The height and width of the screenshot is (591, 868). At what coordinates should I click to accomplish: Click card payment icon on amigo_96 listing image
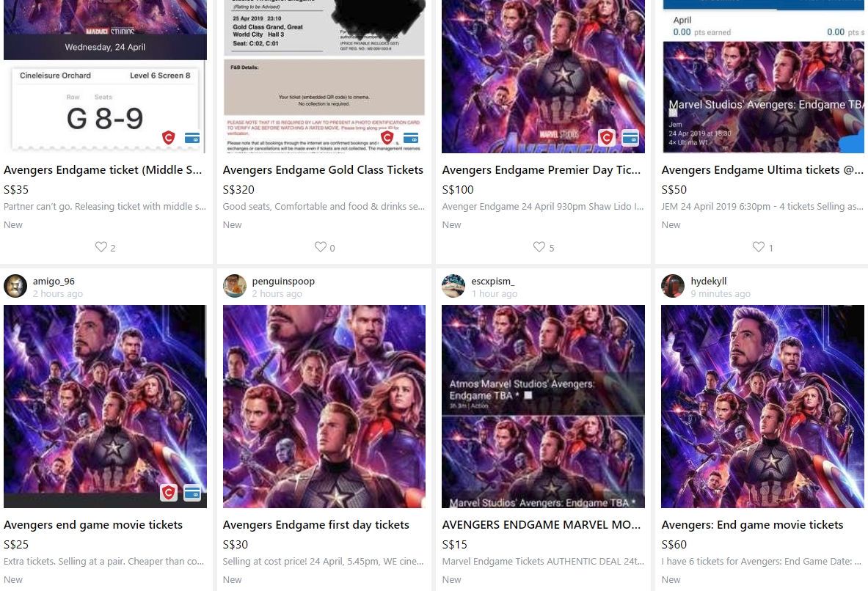pyautogui.click(x=192, y=493)
